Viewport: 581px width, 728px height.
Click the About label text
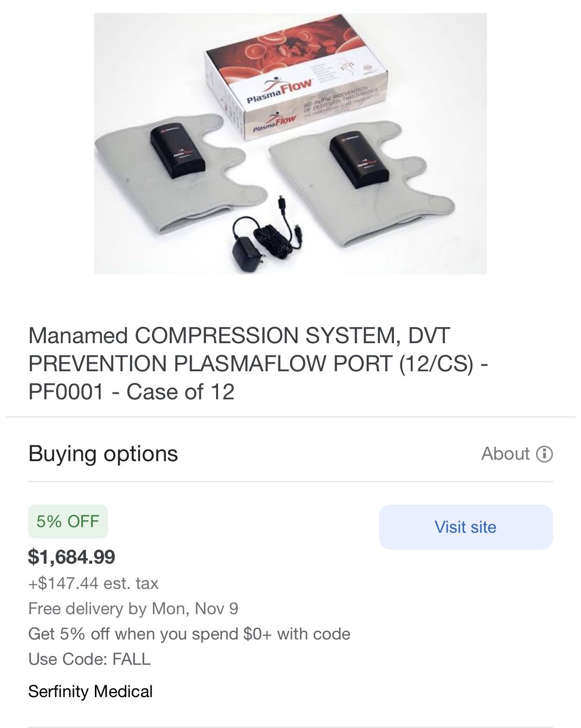[505, 454]
